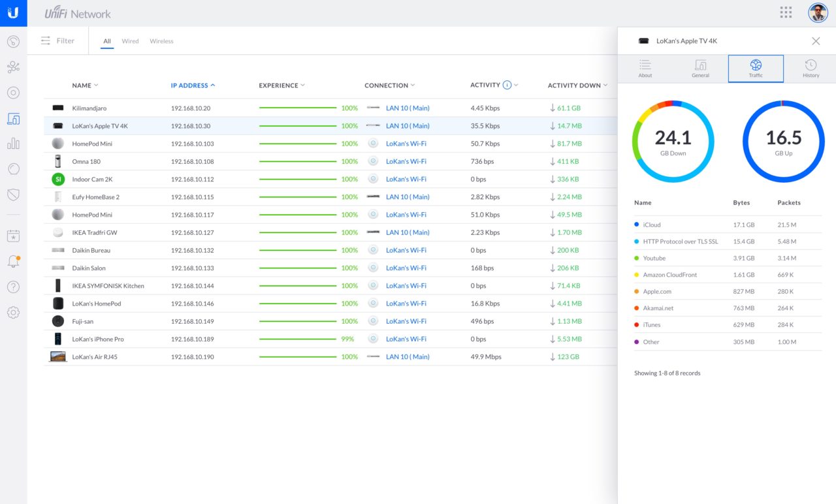Open the apps grid icon in header
The image size is (836, 504).
click(786, 12)
